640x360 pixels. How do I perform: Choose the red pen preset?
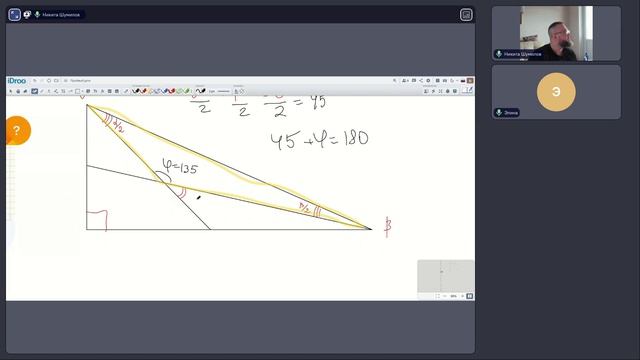pyautogui.click(x=171, y=91)
